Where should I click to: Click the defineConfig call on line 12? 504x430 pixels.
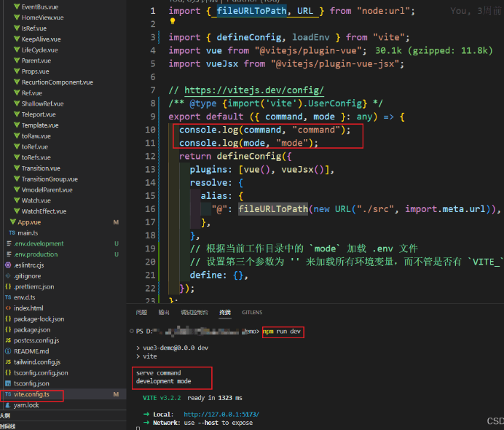(249, 156)
